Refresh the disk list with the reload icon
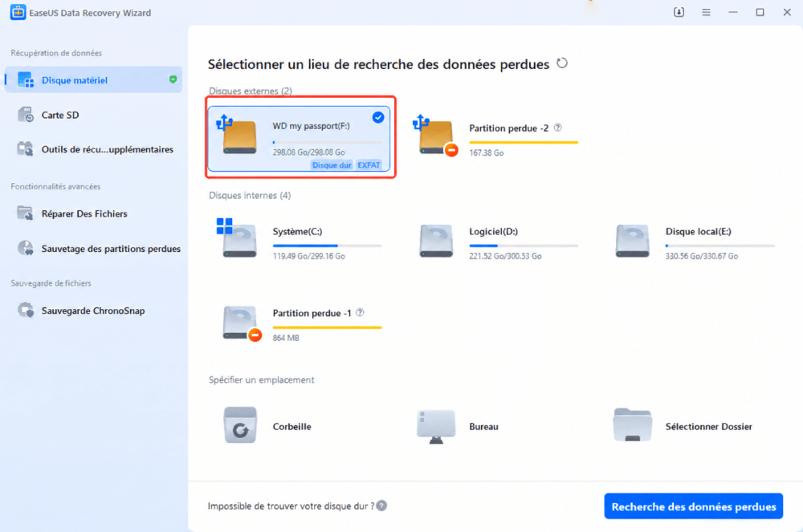Screen dimensions: 803x532 (562, 63)
